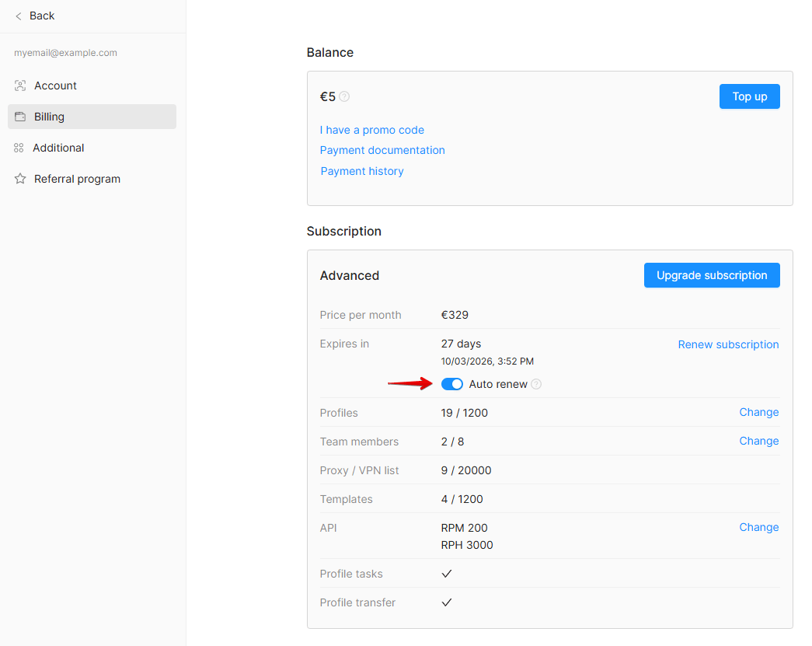Click the '4 / 1200' templates value
Viewport: 812px width, 646px height.
coord(462,499)
